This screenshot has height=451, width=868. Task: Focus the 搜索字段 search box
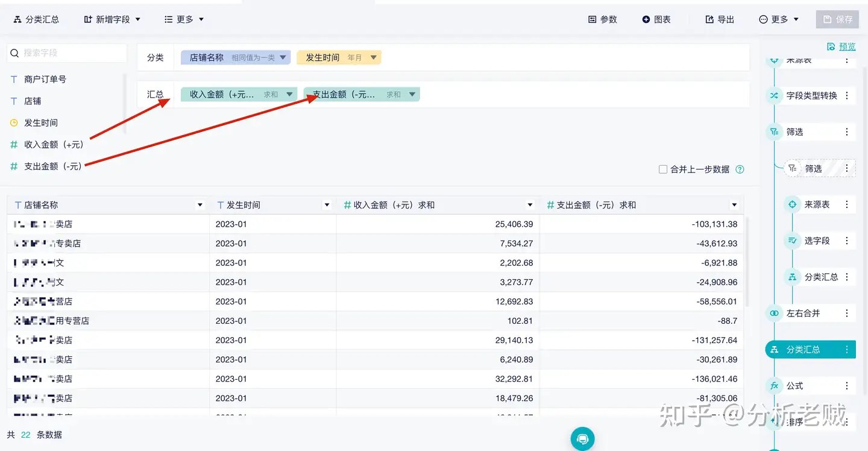tap(67, 53)
